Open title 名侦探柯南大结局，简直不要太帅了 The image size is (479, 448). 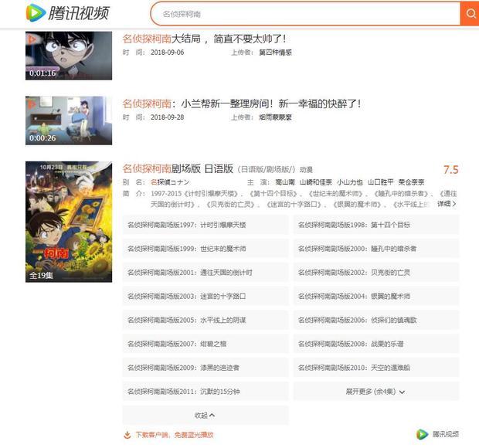tap(204, 39)
